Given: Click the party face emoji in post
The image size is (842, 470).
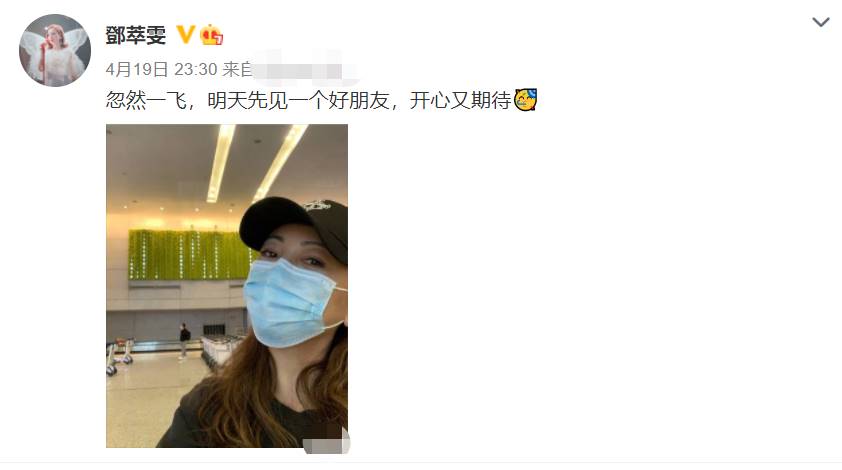Looking at the screenshot, I should tap(526, 100).
